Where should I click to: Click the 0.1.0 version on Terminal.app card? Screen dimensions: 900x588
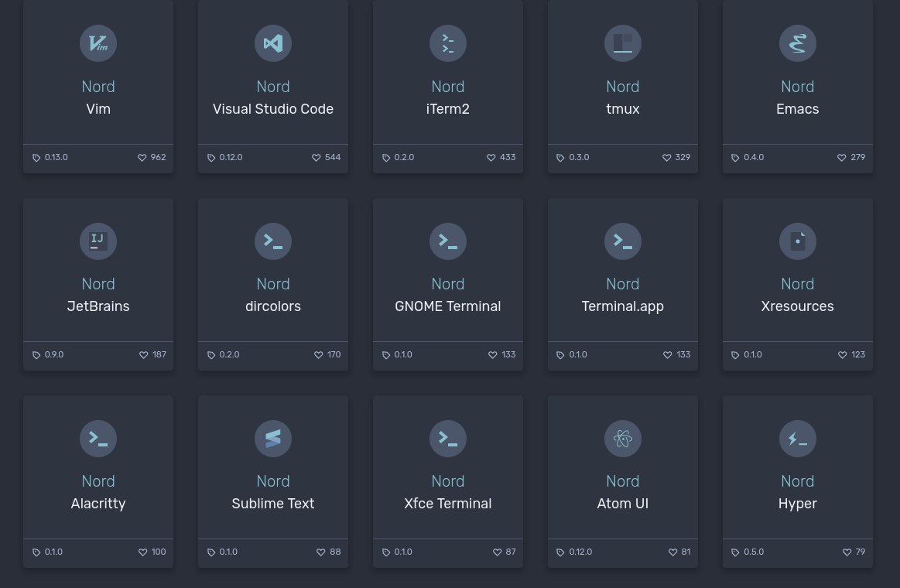point(578,354)
